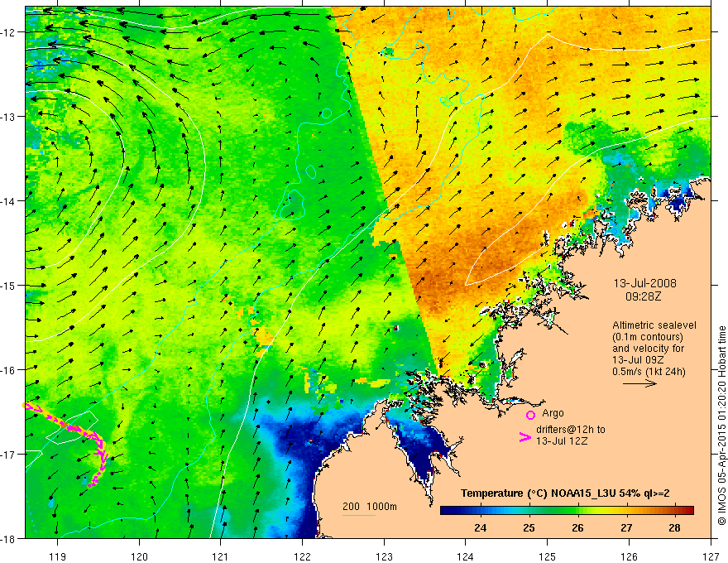Click the magenta Argo circle symbol in legend
This screenshot has width=728, height=563.
530,415
